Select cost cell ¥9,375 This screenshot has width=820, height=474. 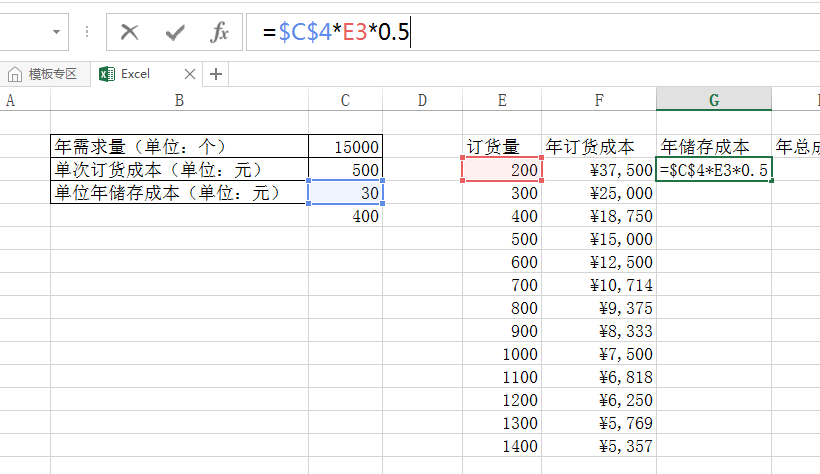tap(599, 308)
